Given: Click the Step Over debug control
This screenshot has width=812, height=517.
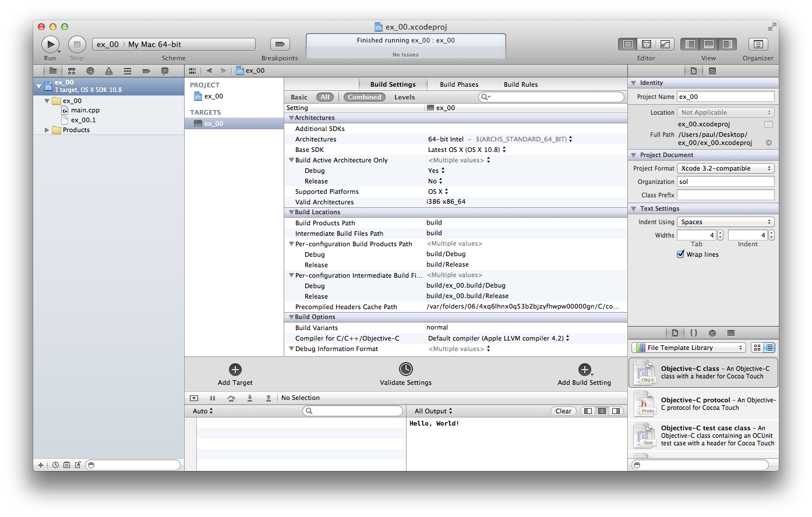Looking at the screenshot, I should [231, 398].
